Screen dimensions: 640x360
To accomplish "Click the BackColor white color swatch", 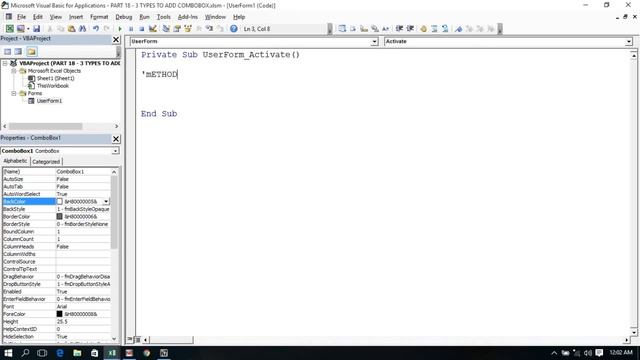I will click(x=60, y=202).
